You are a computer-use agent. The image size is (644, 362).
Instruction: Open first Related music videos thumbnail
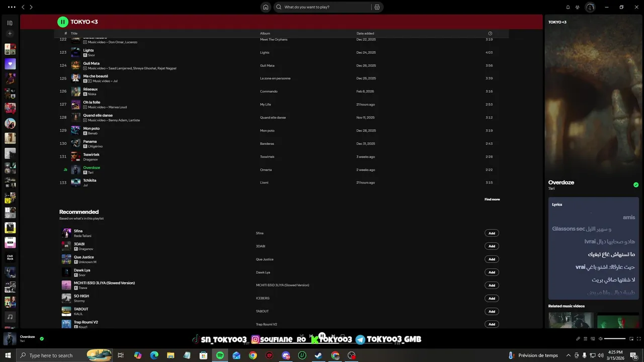tap(571, 320)
